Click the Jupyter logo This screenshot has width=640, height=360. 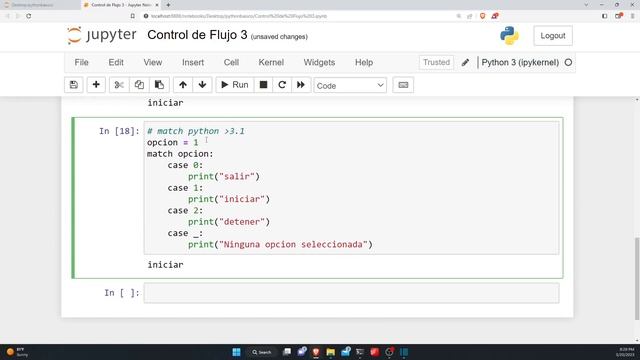[x=101, y=35]
